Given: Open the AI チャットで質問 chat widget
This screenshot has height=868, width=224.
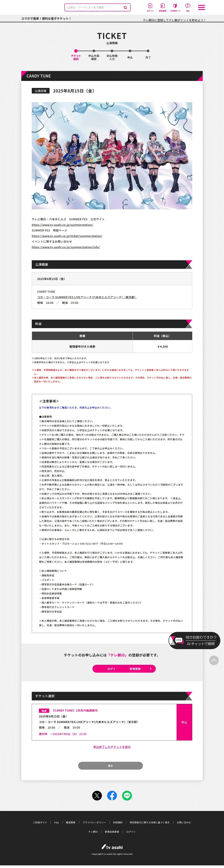Looking at the screenshot, I should pos(194,640).
